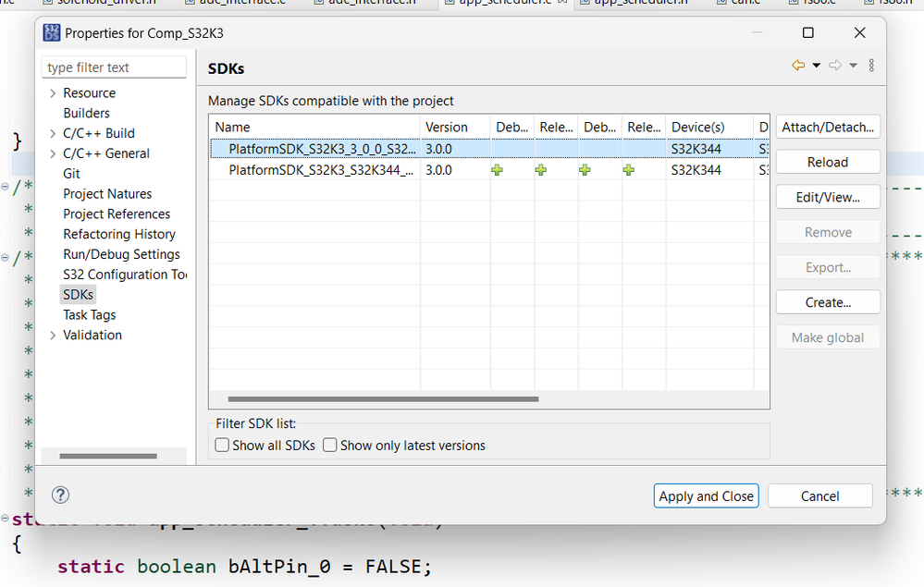
Task: Open Project Natures page
Action: pos(107,194)
